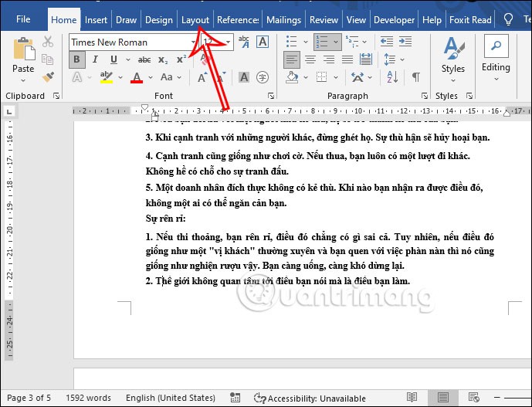The height and width of the screenshot is (407, 532).
Task: Click the Cut scissors icon
Action: (x=48, y=42)
